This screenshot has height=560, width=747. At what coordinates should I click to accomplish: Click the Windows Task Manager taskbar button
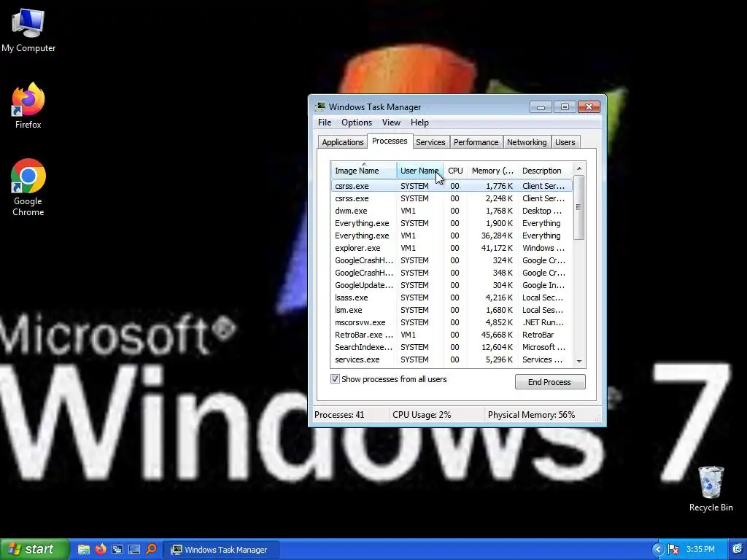coord(220,550)
